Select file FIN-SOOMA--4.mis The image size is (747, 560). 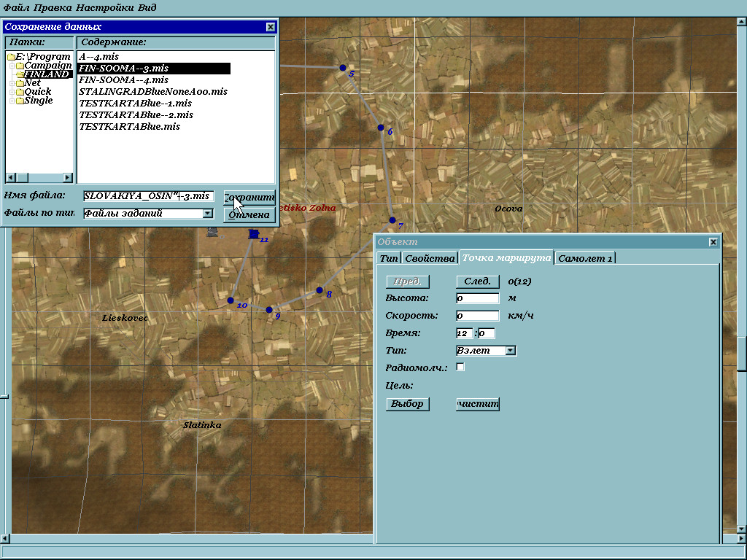coord(124,80)
